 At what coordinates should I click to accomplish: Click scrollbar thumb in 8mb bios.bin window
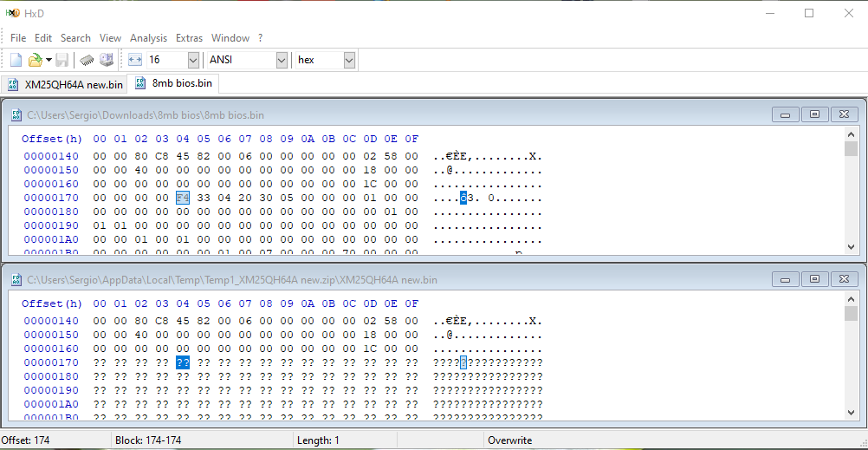pyautogui.click(x=852, y=148)
